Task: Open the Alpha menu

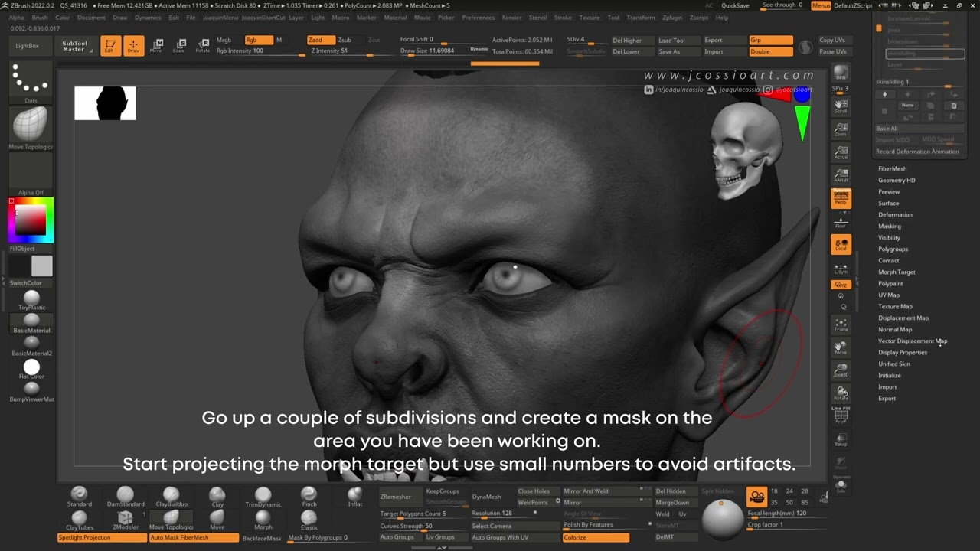Action: [x=16, y=18]
